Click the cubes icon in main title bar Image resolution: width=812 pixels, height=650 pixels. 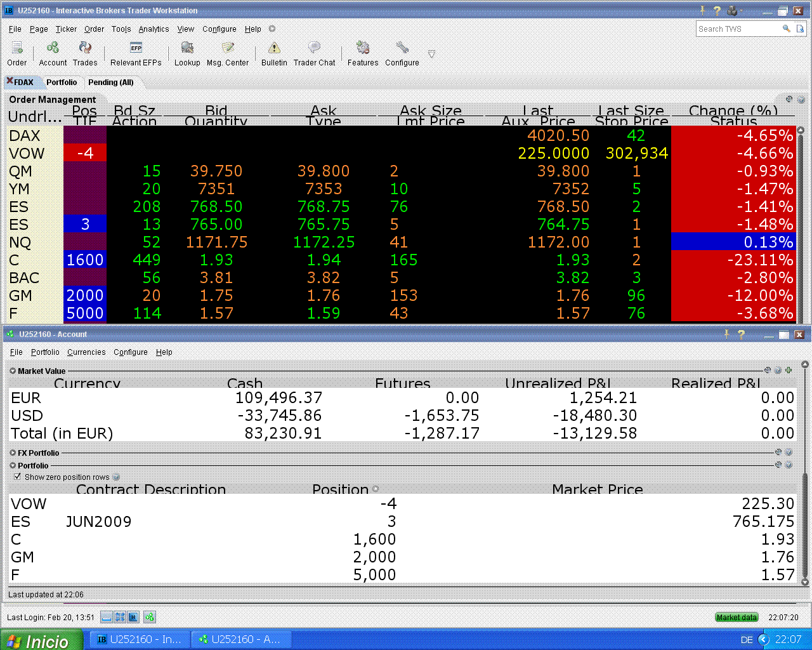(732, 10)
